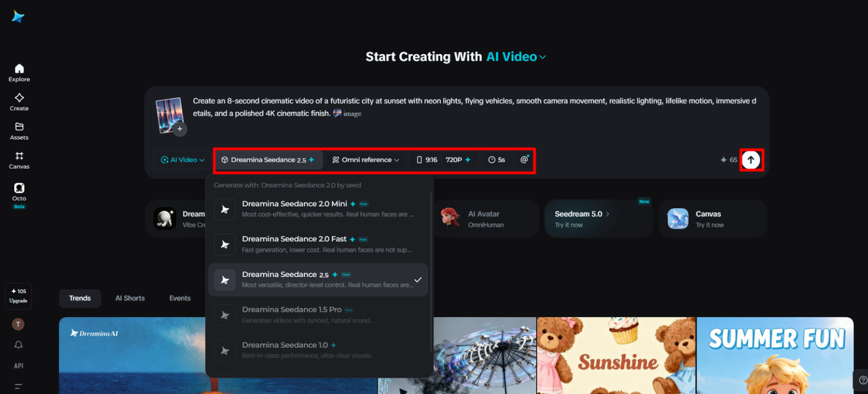Image resolution: width=868 pixels, height=394 pixels.
Task: Expand the Omni reference dropdown
Action: (x=366, y=160)
